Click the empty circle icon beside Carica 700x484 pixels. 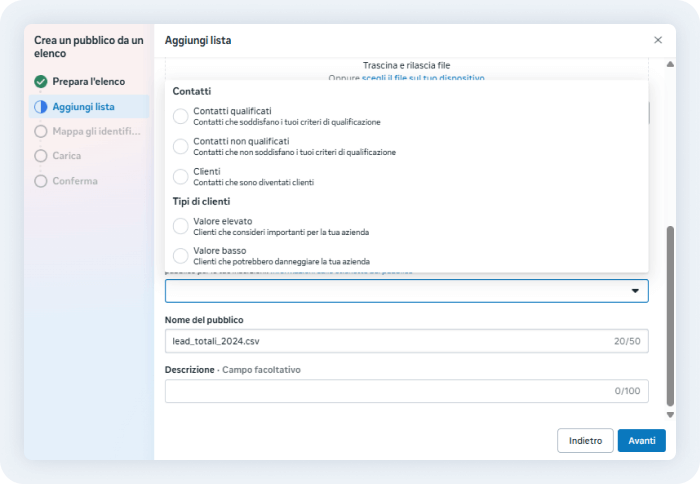[41, 156]
